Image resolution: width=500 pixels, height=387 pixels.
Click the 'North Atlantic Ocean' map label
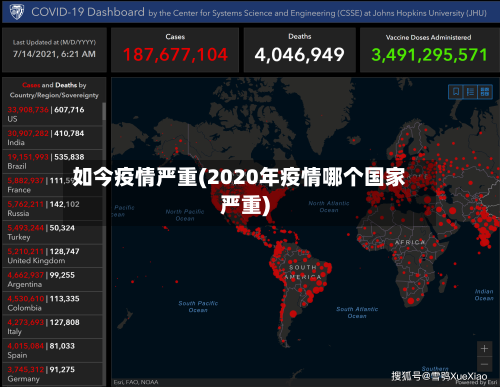329,207
